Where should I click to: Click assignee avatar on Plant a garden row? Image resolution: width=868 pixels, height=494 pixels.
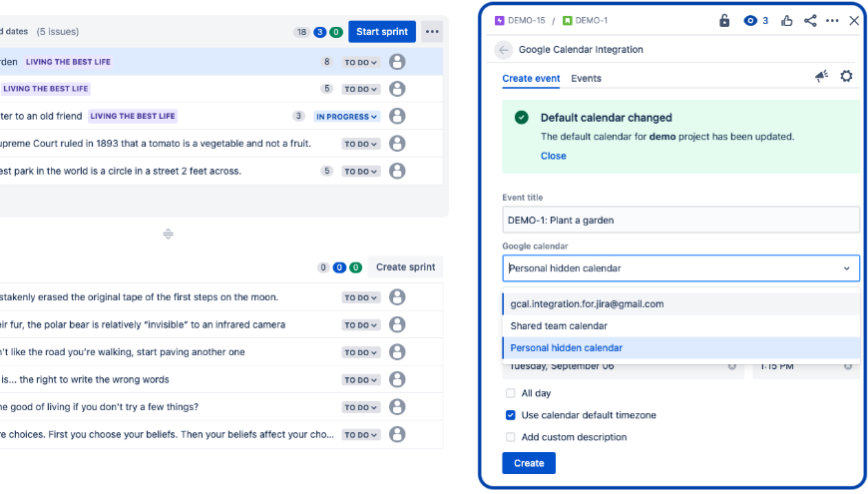click(397, 62)
